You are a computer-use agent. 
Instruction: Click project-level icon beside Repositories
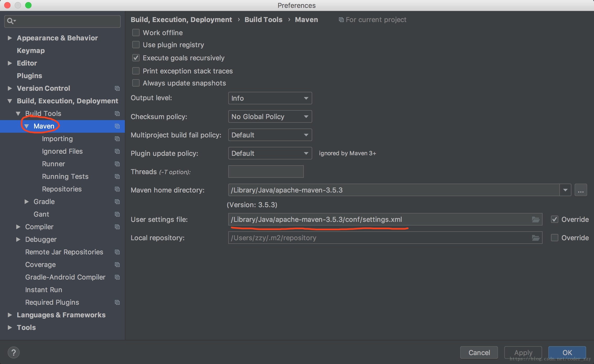[117, 189]
